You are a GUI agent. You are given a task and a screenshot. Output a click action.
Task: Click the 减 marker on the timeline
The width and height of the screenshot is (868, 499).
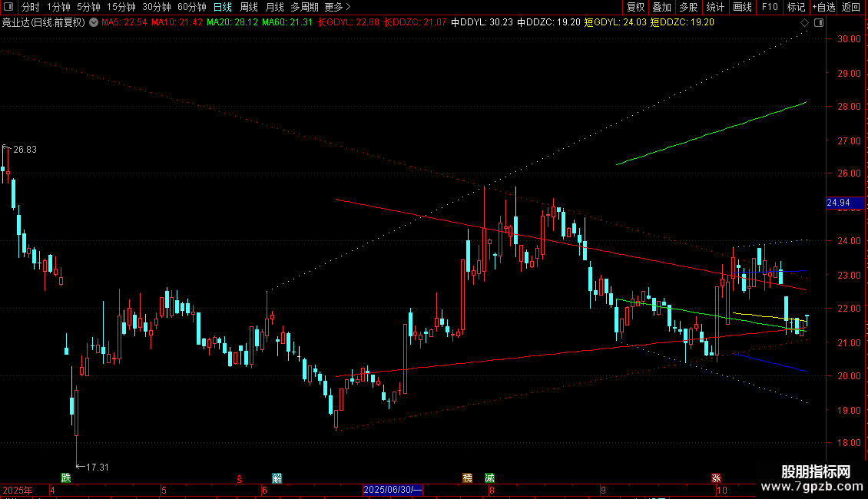point(489,478)
